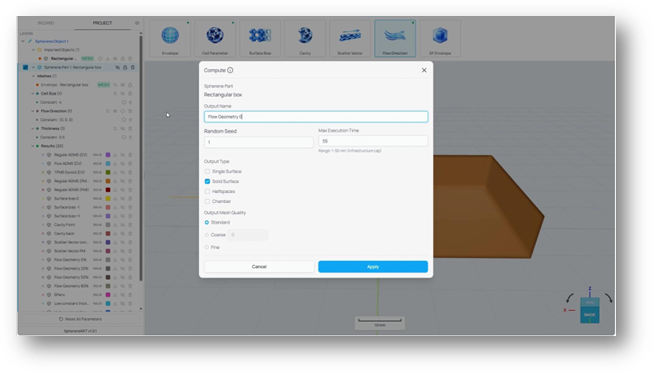This screenshot has width=654, height=374.
Task: Toggle visibility of Envelope Rectangular box mesh
Action: (x=123, y=85)
